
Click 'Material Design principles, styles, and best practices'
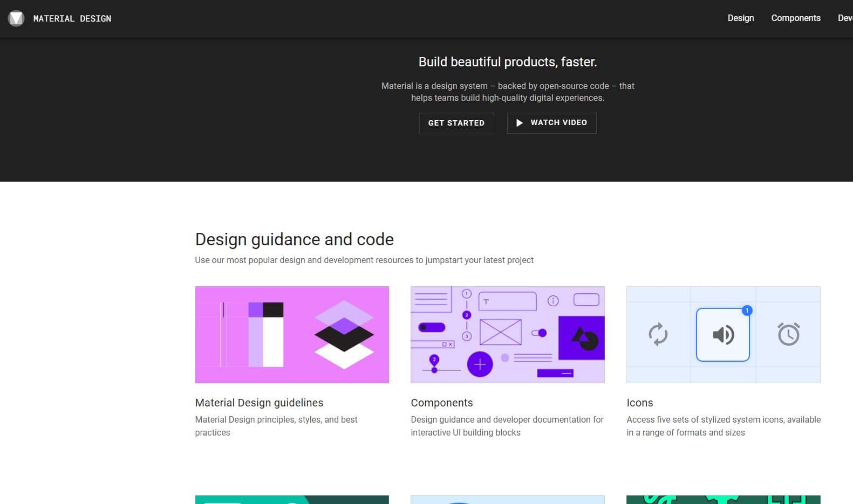tap(276, 426)
